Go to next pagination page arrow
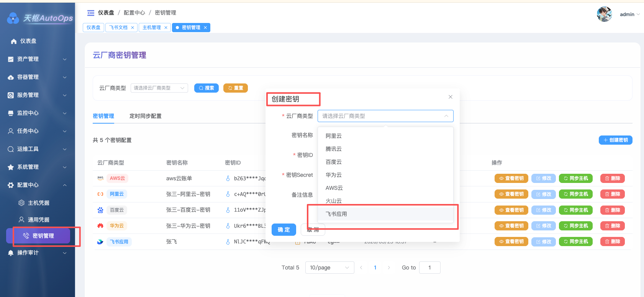The image size is (644, 297). click(389, 268)
